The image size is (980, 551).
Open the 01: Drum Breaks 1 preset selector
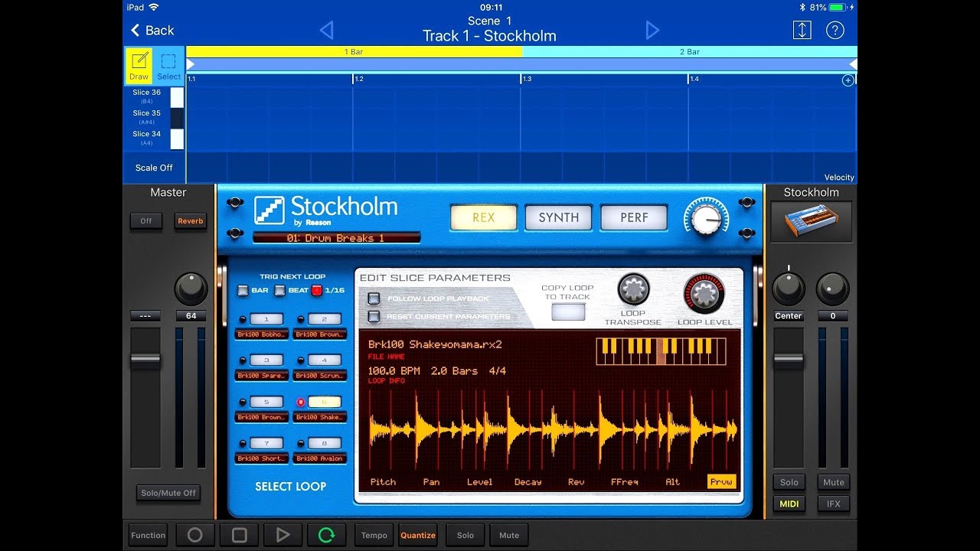(x=336, y=238)
